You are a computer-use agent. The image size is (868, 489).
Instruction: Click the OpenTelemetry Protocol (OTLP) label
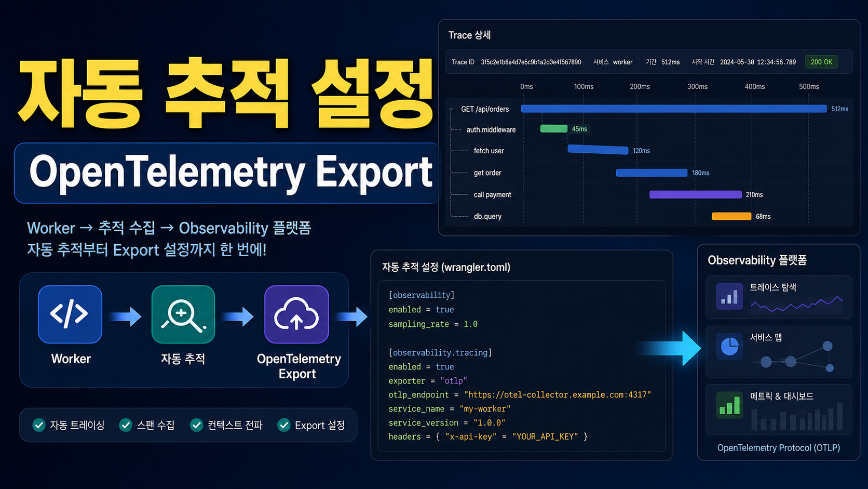779,447
